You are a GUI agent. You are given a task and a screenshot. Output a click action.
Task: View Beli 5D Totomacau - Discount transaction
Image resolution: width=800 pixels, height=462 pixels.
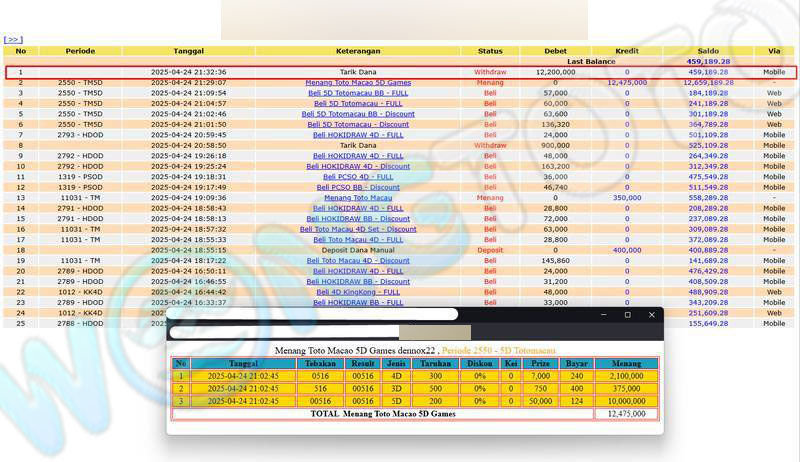coord(358,124)
